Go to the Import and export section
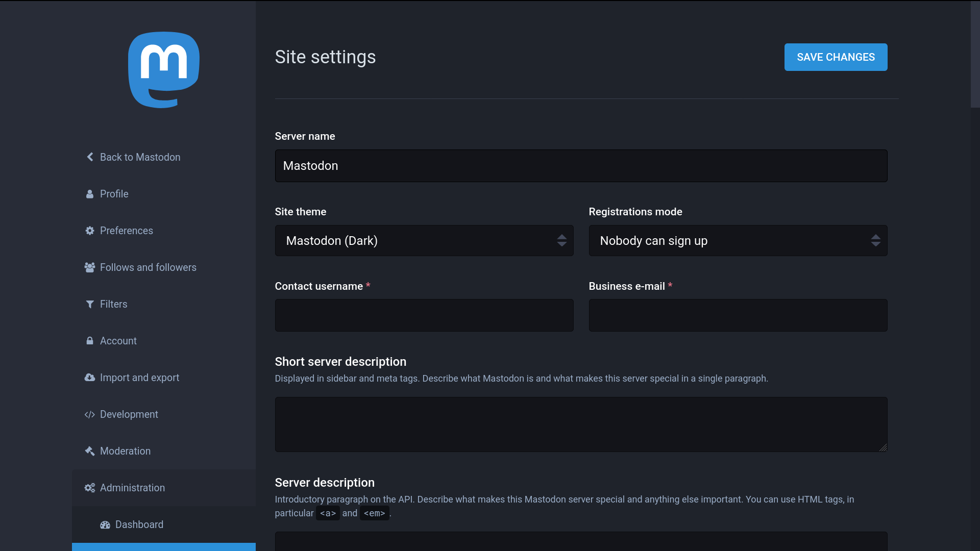980x551 pixels. 139,378
